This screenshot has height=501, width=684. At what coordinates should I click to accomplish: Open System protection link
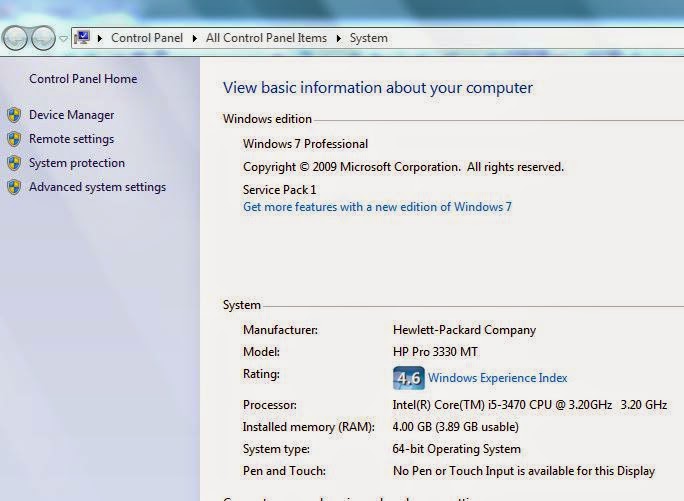click(77, 163)
